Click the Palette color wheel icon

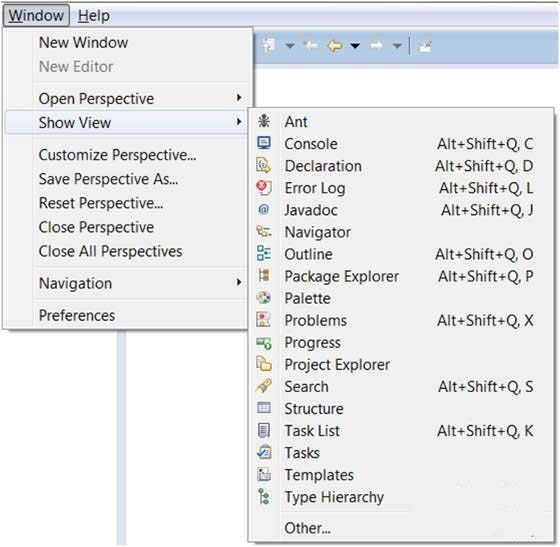[264, 297]
